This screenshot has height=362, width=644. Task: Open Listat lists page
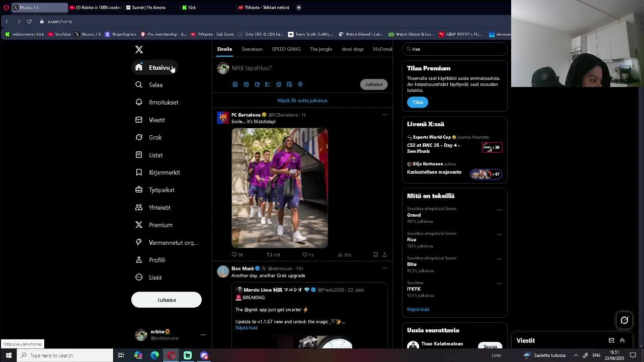click(149, 155)
